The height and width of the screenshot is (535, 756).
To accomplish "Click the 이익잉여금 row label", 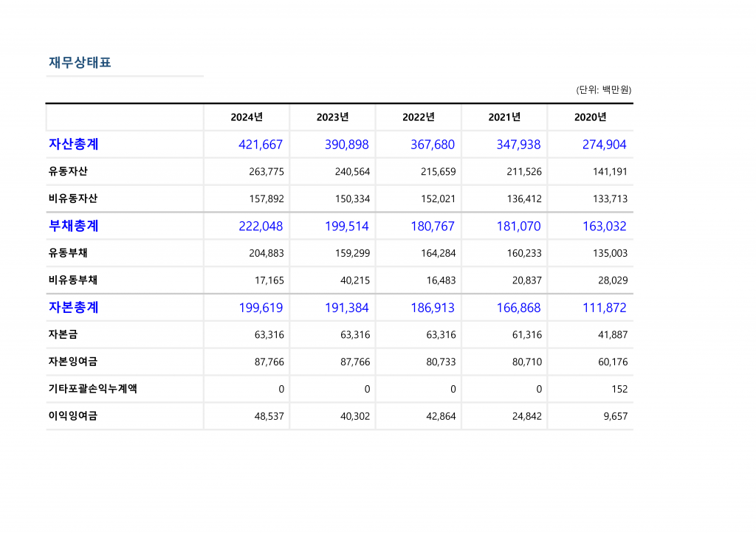I will (x=72, y=416).
